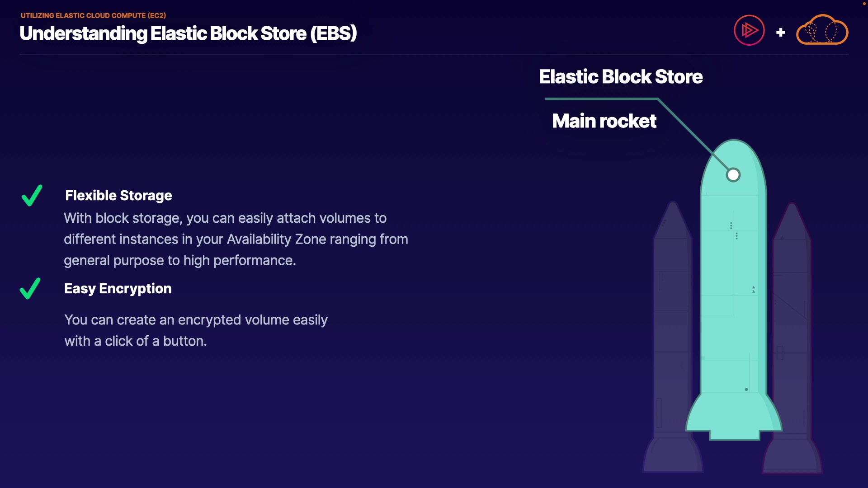Click the "Main rocket" callout label

click(604, 121)
